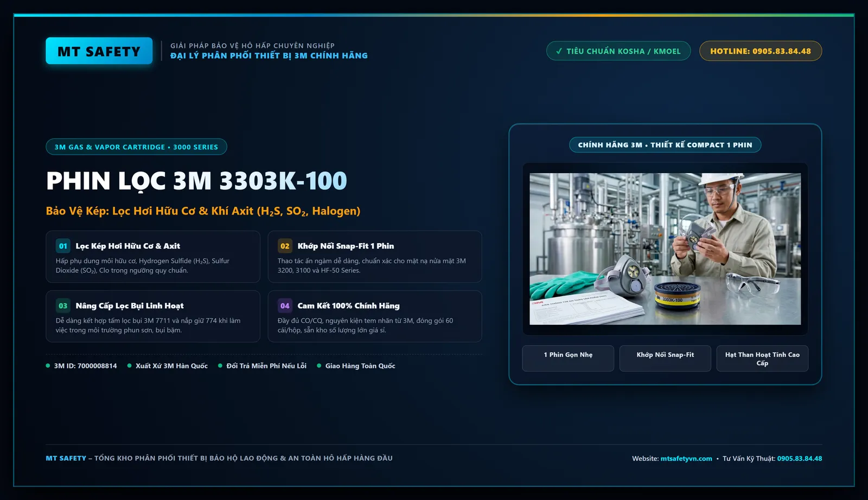This screenshot has height=500, width=868.
Task: Click the MT SAFETY logo badge
Action: [99, 51]
